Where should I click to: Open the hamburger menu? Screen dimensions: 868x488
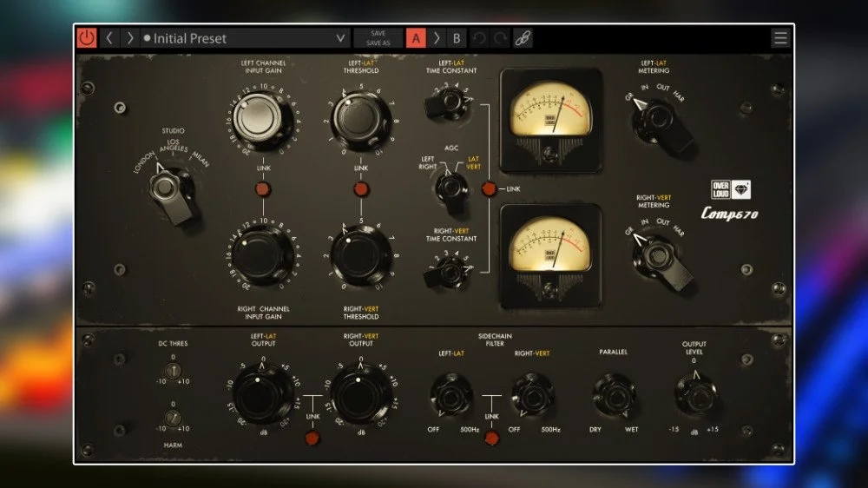coord(780,37)
